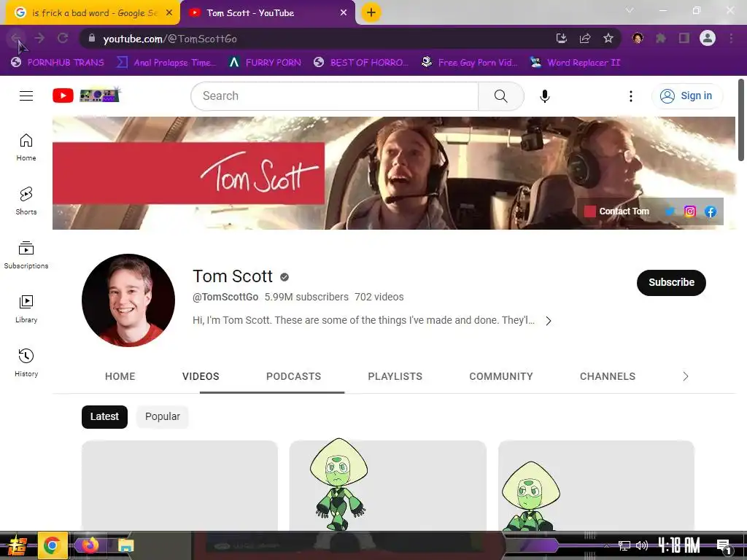This screenshot has height=560, width=747.
Task: Select the Popular sort chip
Action: click(163, 416)
